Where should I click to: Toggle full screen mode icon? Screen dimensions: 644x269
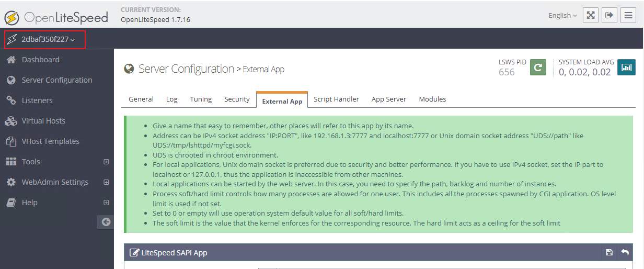591,15
